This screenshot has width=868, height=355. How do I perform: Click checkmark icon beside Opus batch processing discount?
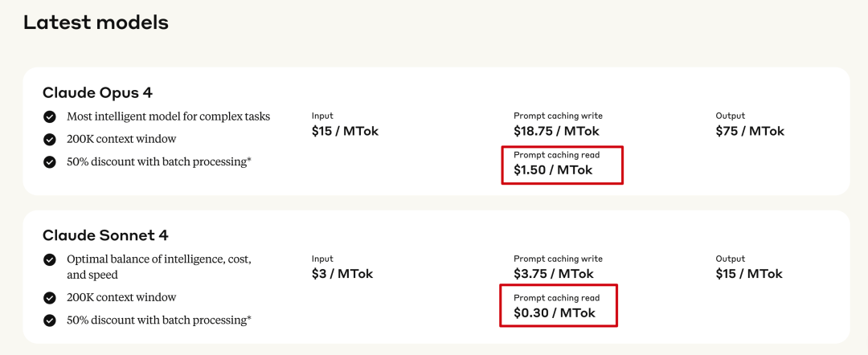pyautogui.click(x=50, y=162)
